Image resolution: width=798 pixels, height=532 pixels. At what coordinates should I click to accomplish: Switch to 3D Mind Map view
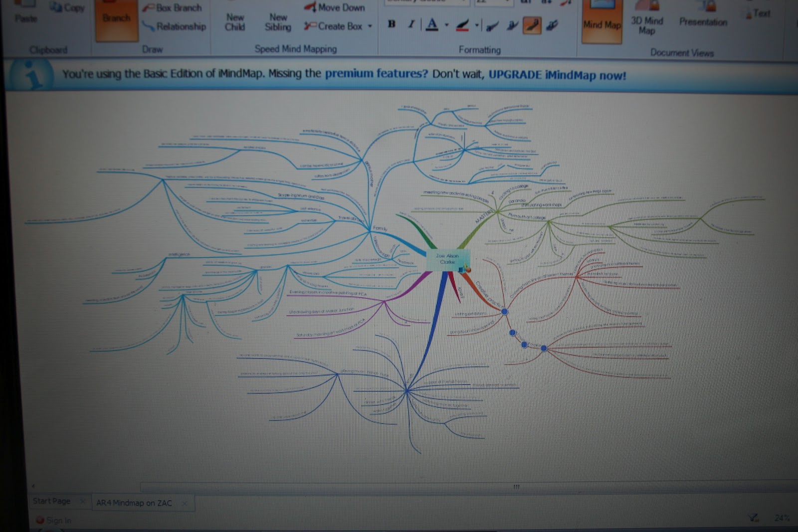647,24
